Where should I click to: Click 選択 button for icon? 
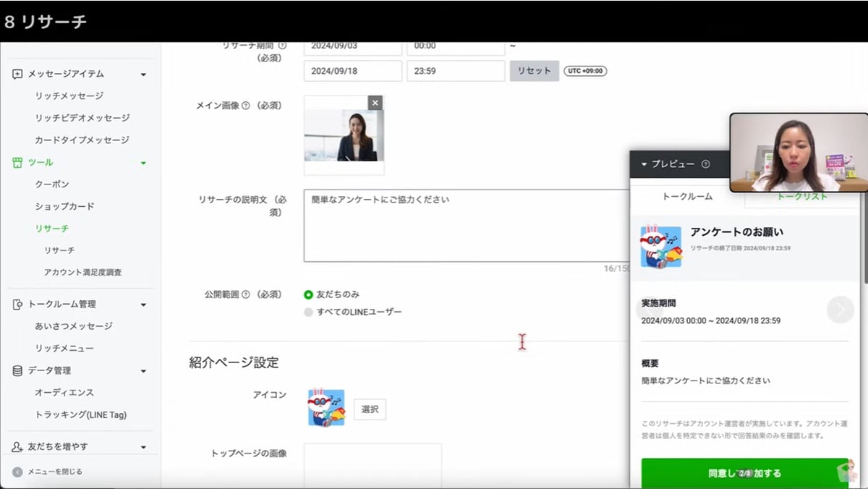(370, 409)
